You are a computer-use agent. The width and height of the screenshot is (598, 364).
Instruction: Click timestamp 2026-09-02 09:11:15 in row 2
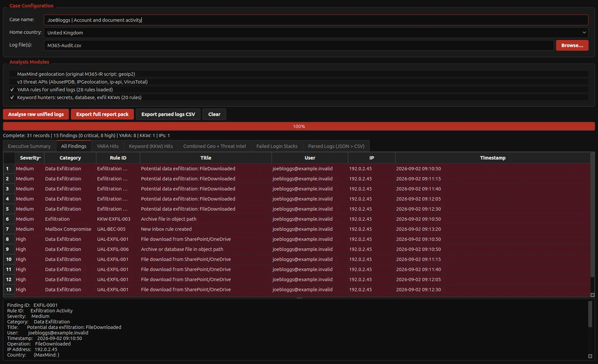point(493,178)
